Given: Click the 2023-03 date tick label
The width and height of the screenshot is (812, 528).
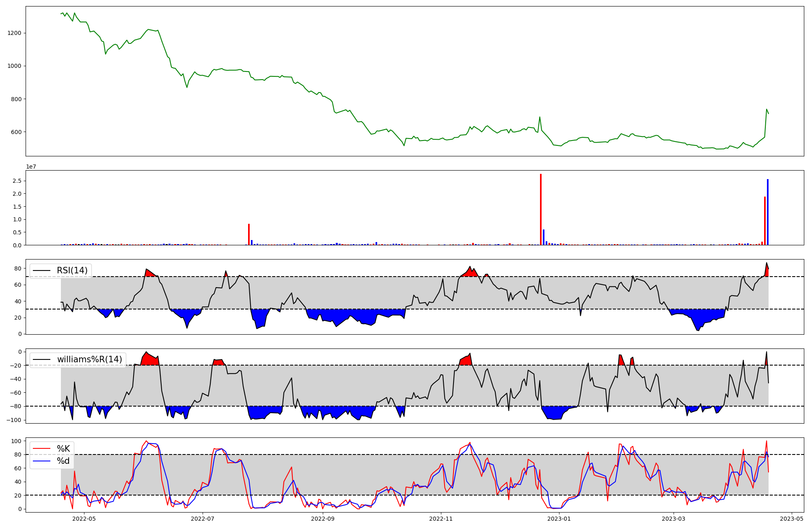Looking at the screenshot, I should pyautogui.click(x=674, y=519).
